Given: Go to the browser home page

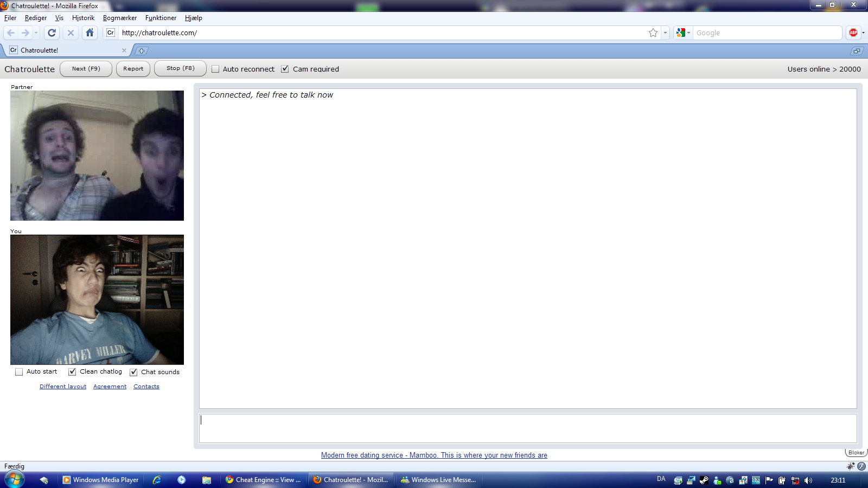Looking at the screenshot, I should (x=90, y=33).
